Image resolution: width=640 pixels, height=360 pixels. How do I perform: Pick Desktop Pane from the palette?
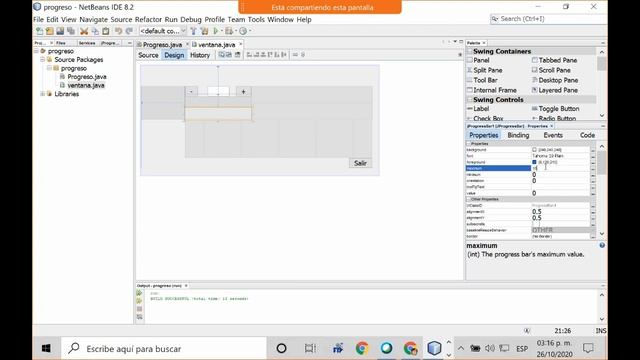[x=555, y=80]
